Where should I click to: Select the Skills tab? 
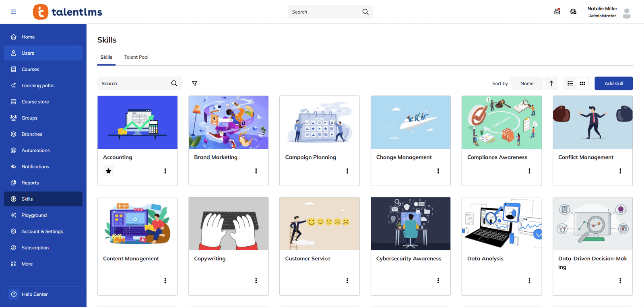(x=106, y=57)
